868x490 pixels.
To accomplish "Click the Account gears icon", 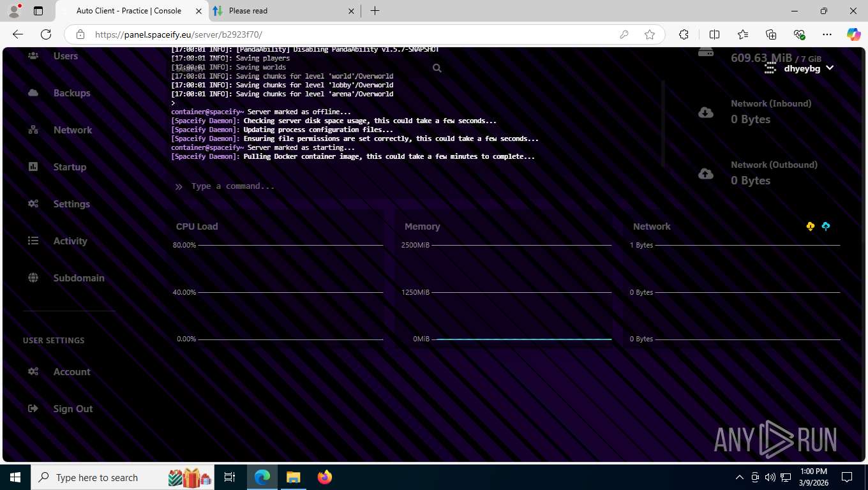I will point(33,372).
